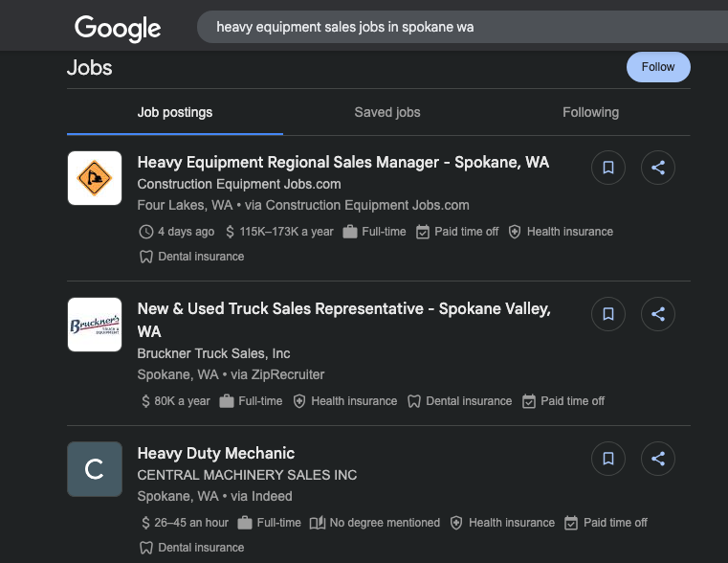The width and height of the screenshot is (728, 563).
Task: Share the Heavy Duty Mechanic job posting
Action: (658, 459)
